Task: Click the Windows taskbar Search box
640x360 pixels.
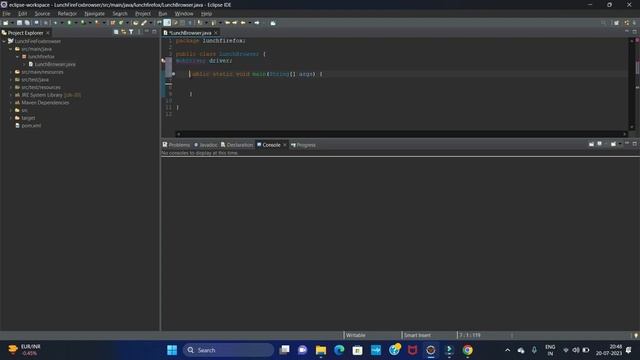Action: pyautogui.click(x=228, y=350)
